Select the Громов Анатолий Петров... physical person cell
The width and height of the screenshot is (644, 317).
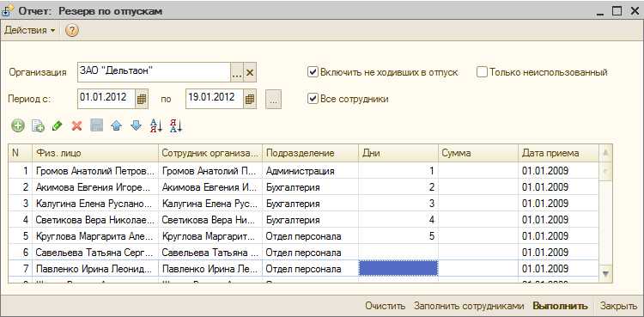95,171
